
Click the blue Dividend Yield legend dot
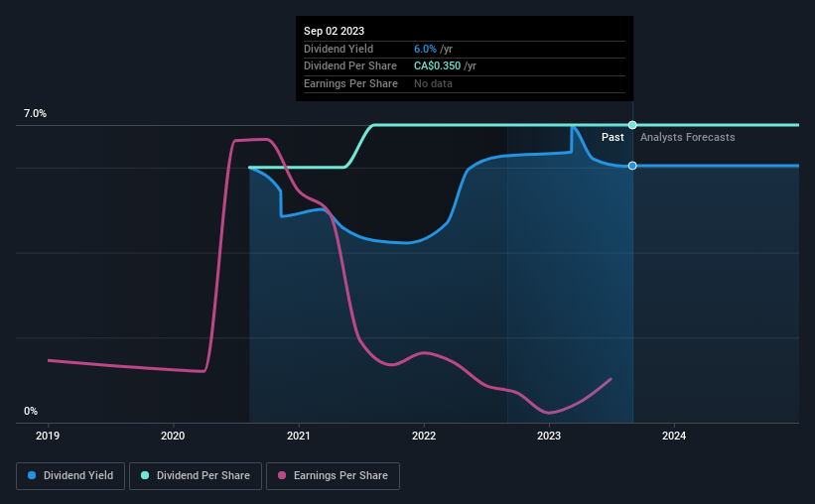point(32,475)
